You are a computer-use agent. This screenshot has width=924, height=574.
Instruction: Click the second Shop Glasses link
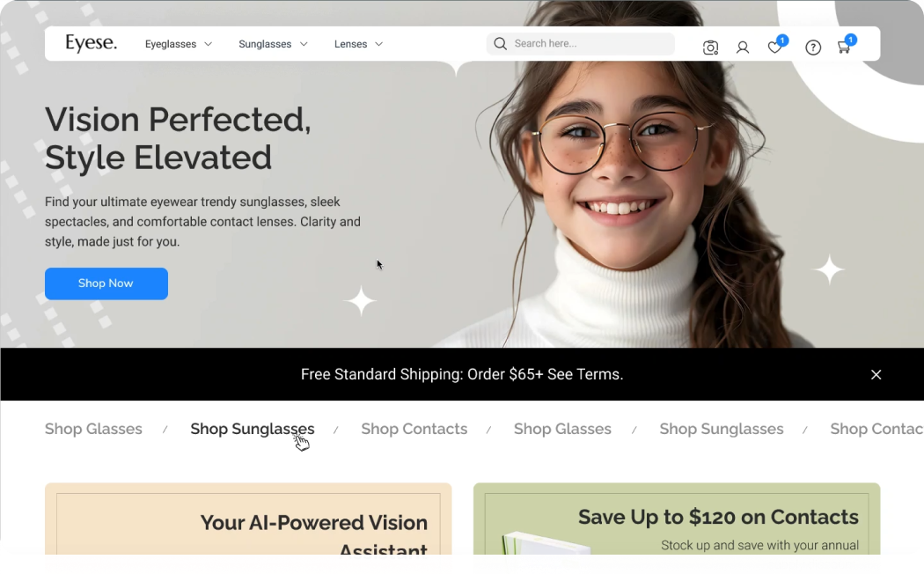coord(563,429)
